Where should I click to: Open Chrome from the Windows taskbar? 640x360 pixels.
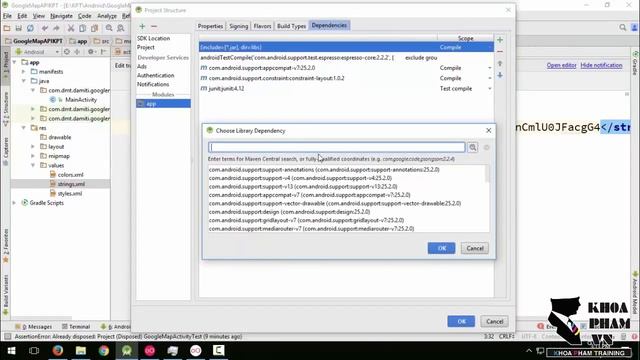pos(104,351)
